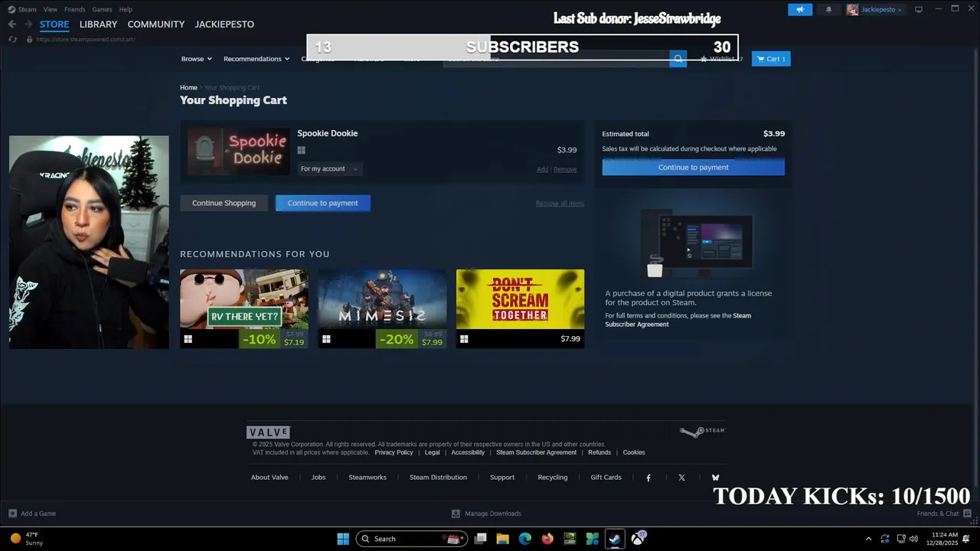The image size is (980, 551).
Task: Click Add link for Spookie Dookie
Action: point(542,169)
